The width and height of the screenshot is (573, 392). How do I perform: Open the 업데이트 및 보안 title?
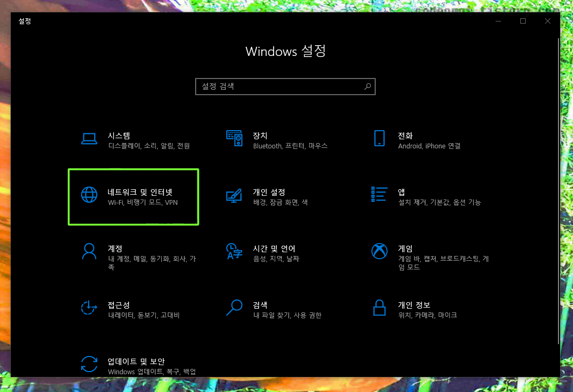pyautogui.click(x=136, y=361)
